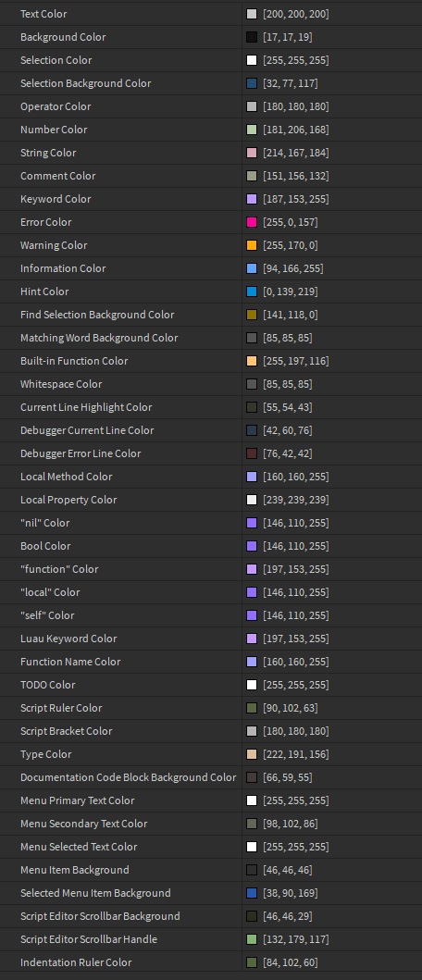Click the Built-in Function Color swatch
This screenshot has width=422, height=980.
pos(252,361)
